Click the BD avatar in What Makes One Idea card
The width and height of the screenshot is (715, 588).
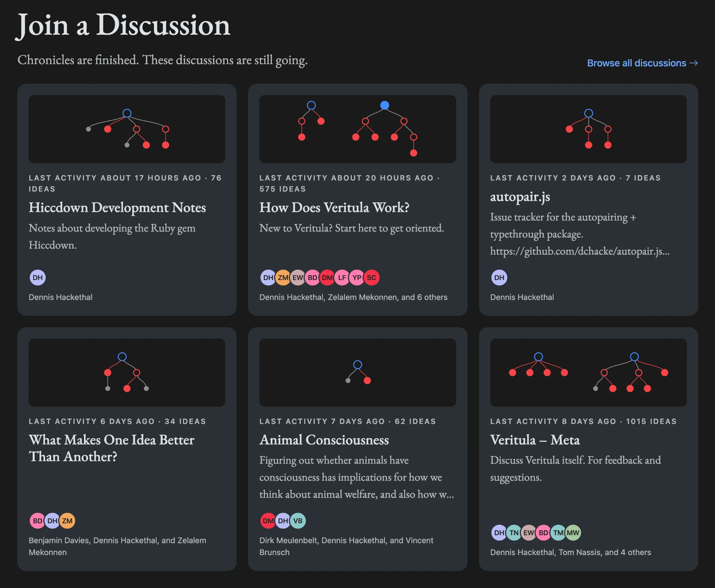38,521
